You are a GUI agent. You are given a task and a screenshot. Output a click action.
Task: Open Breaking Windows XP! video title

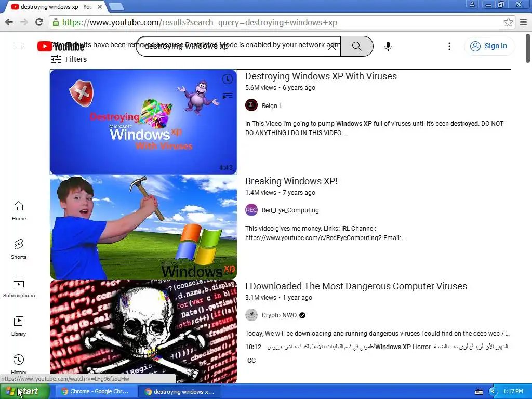click(291, 181)
